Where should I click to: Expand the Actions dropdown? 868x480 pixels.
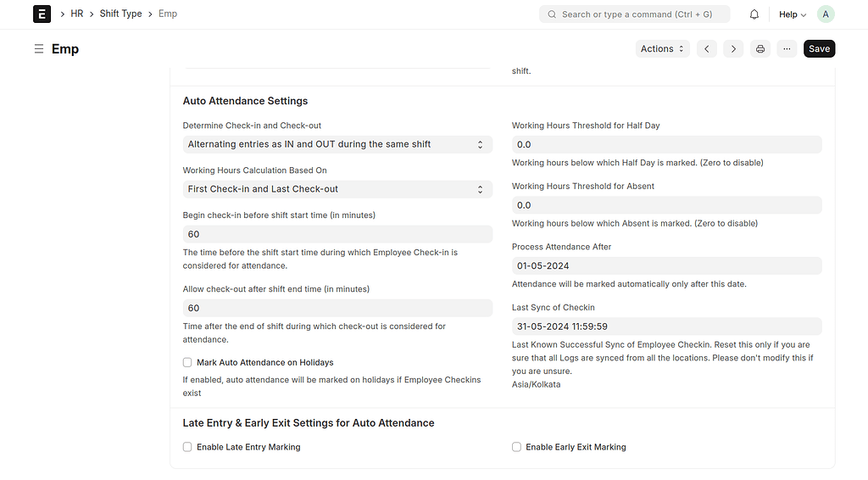663,48
